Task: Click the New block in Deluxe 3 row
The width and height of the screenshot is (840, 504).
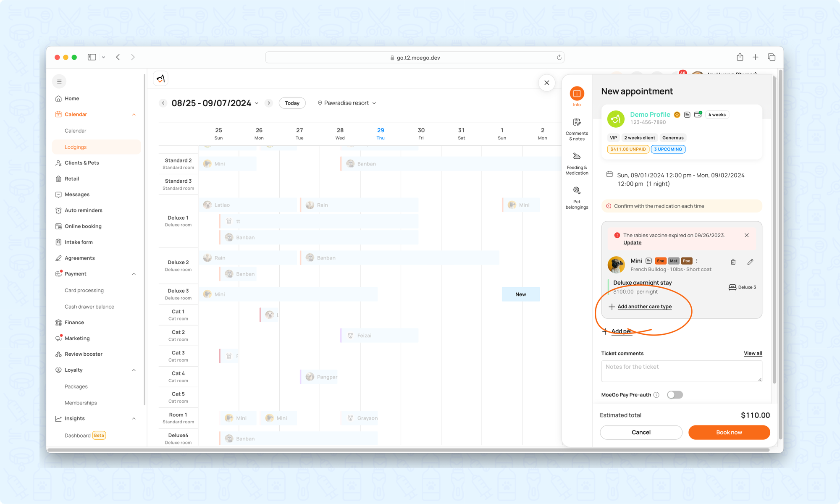Action: click(520, 294)
